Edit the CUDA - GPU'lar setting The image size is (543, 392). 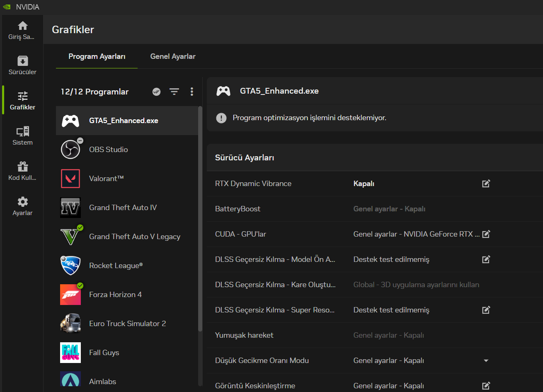[486, 234]
